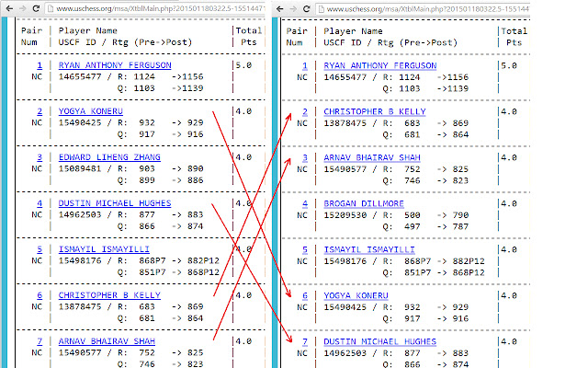The height and width of the screenshot is (368, 588).
Task: Open ISMAYIL ISMAYILLI link in left window
Action: click(x=104, y=249)
